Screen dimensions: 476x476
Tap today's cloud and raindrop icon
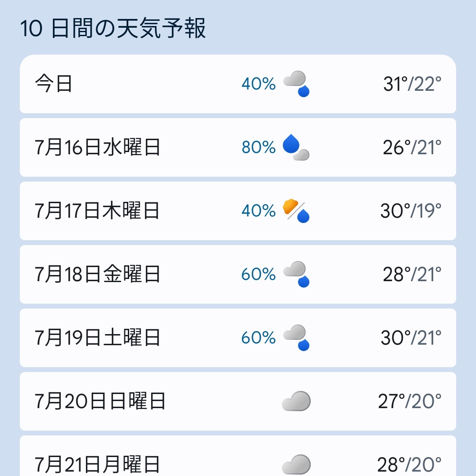tap(296, 84)
